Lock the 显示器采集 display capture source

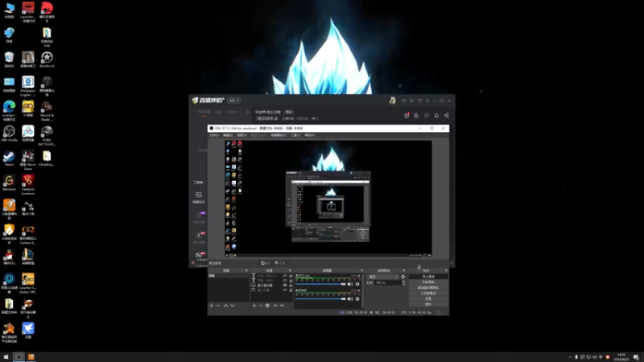coord(291,286)
